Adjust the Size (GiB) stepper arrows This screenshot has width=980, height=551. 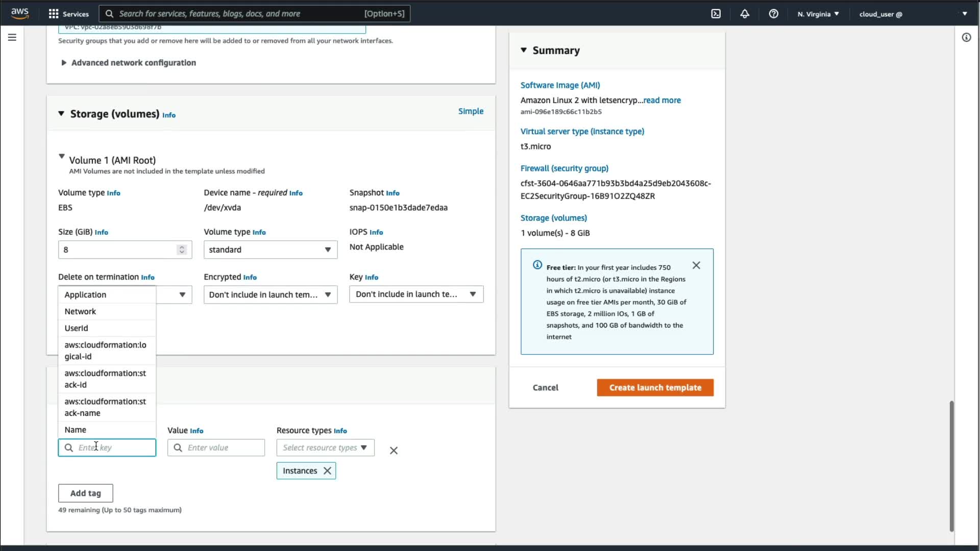[x=182, y=249]
